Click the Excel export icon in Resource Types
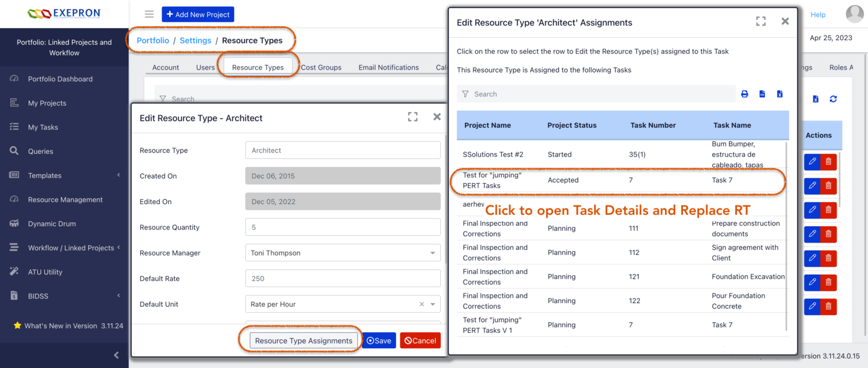The image size is (868, 368). [815, 99]
